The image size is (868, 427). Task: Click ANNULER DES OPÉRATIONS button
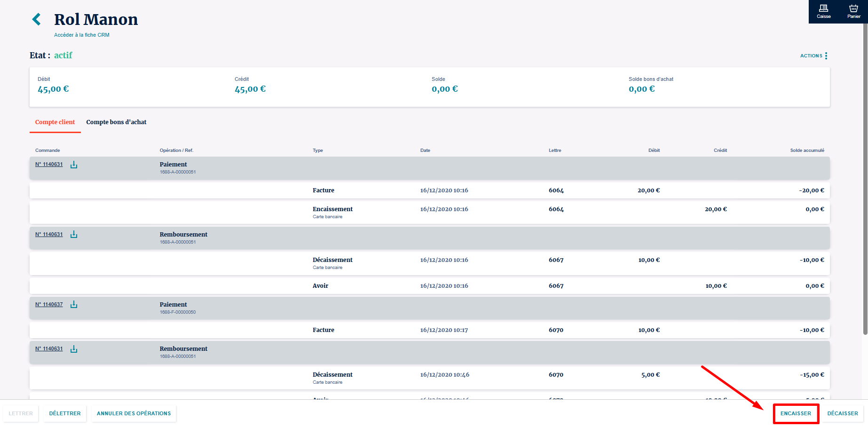coord(134,414)
